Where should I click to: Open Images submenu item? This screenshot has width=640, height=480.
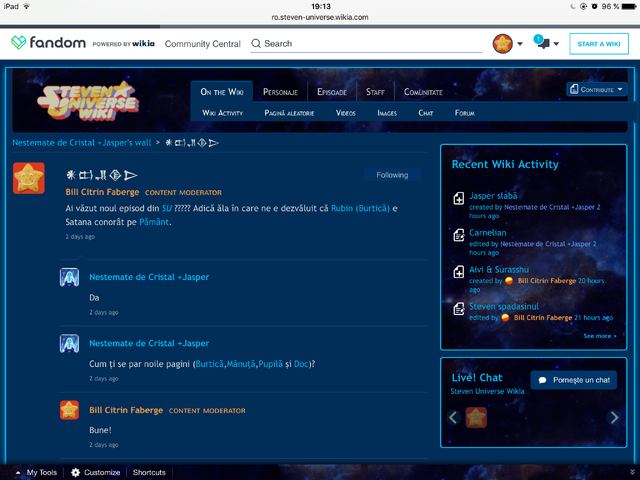[x=387, y=113]
